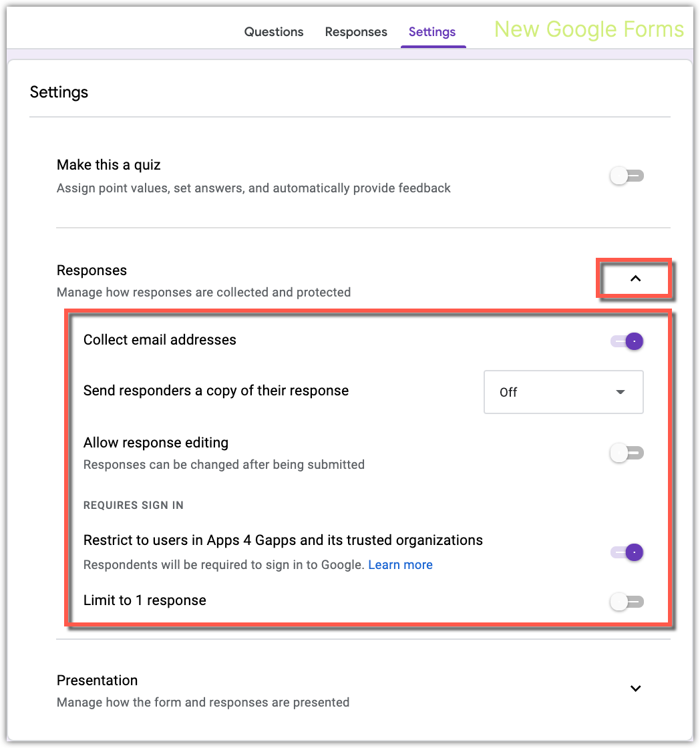Click the Responses section title
The width and height of the screenshot is (700, 748).
[x=92, y=270]
